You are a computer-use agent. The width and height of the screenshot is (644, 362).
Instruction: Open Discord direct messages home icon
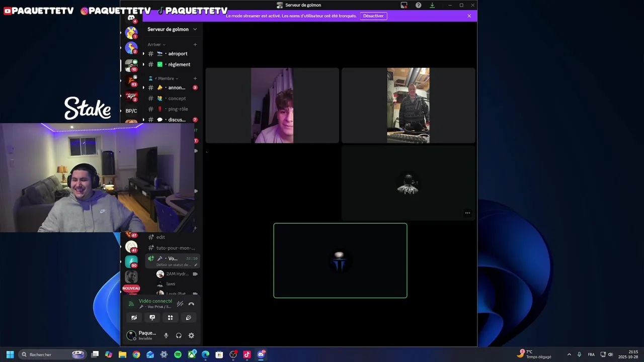coord(131,18)
